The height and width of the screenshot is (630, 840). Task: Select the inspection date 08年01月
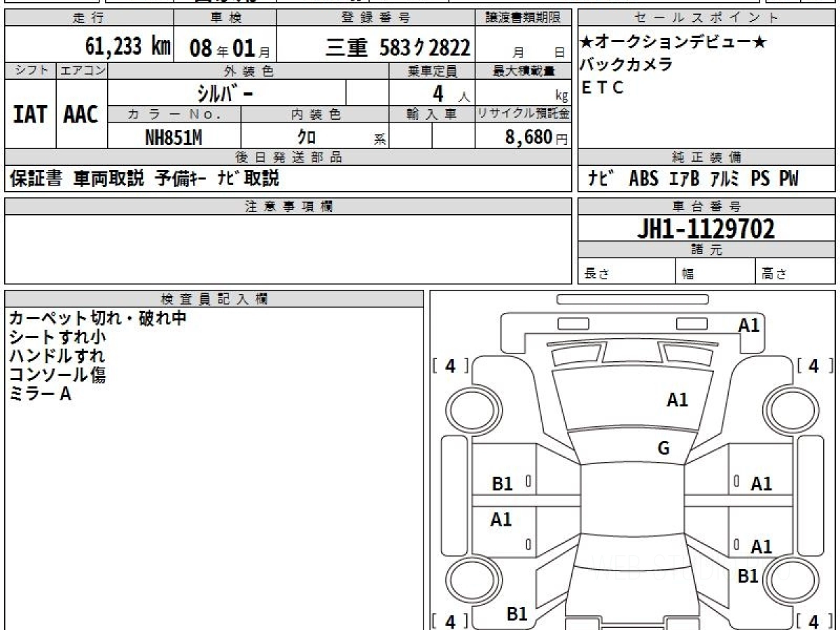(x=229, y=48)
